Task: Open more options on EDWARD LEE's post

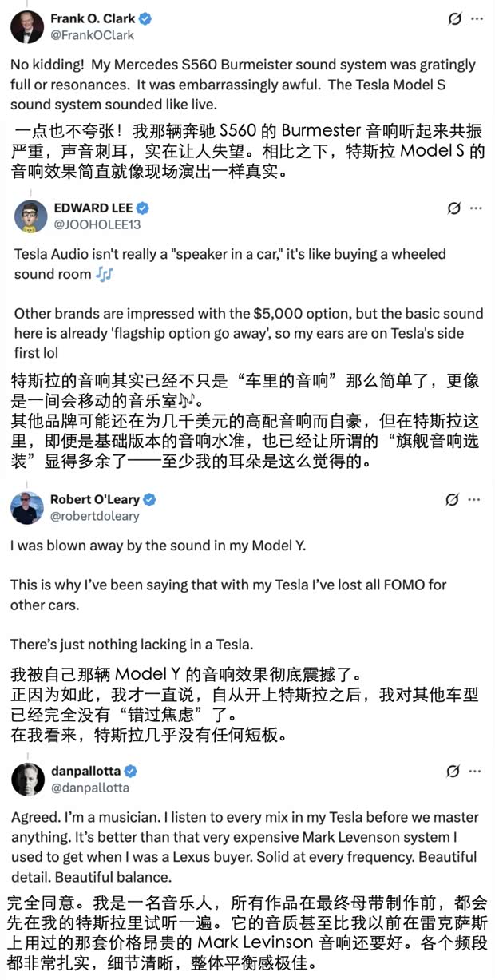Action: (x=477, y=208)
